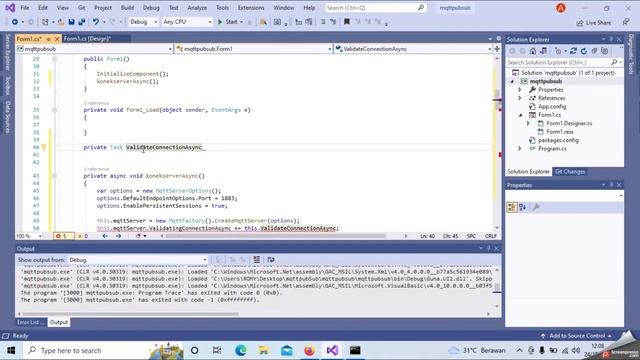Click Sync with Active Document icon
The height and width of the screenshot is (360, 640).
(573, 51)
